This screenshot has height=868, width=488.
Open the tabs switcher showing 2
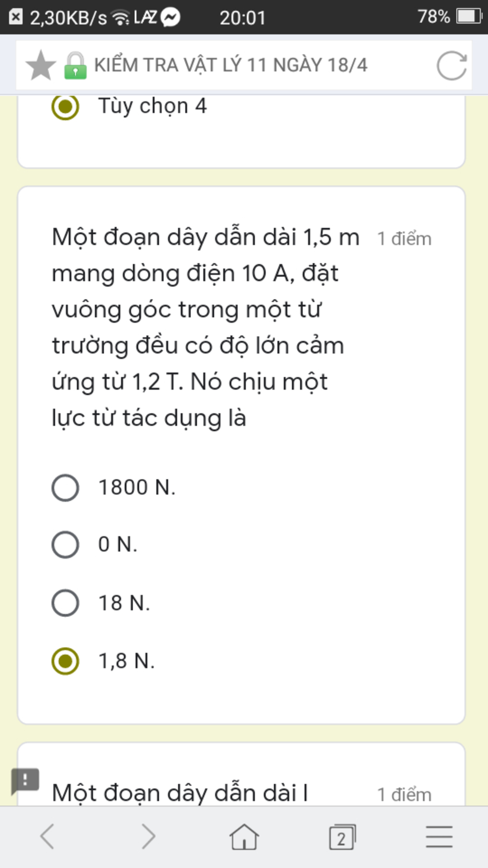click(x=342, y=837)
